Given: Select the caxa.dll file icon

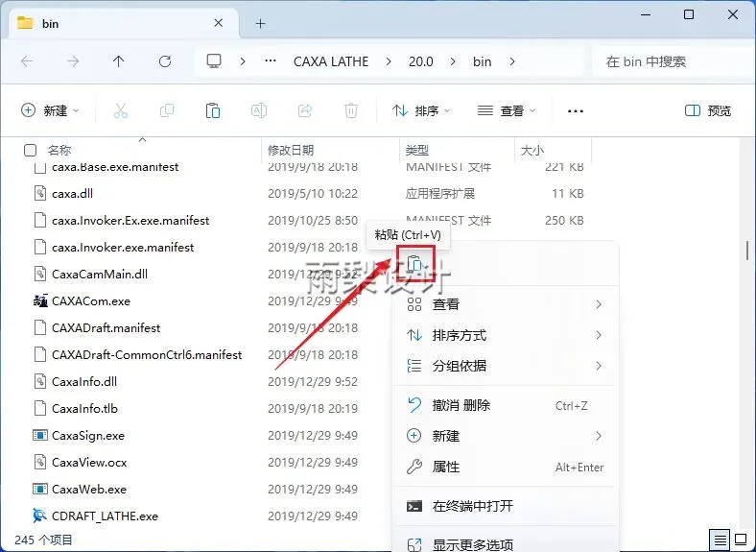Looking at the screenshot, I should (x=40, y=194).
